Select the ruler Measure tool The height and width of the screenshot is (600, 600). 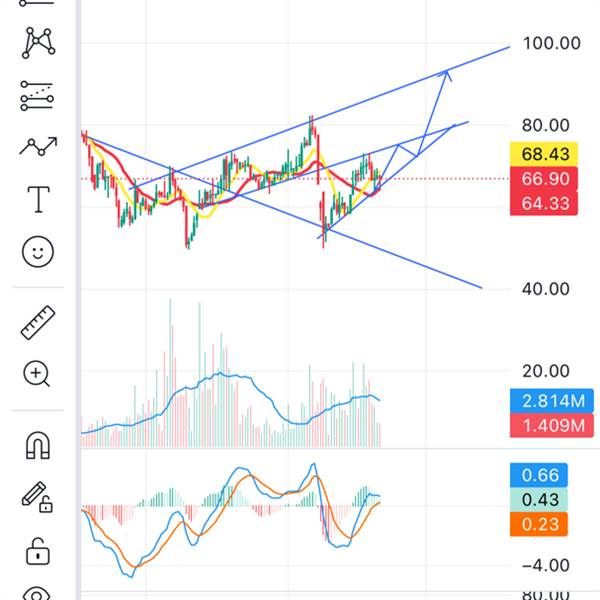[x=38, y=323]
